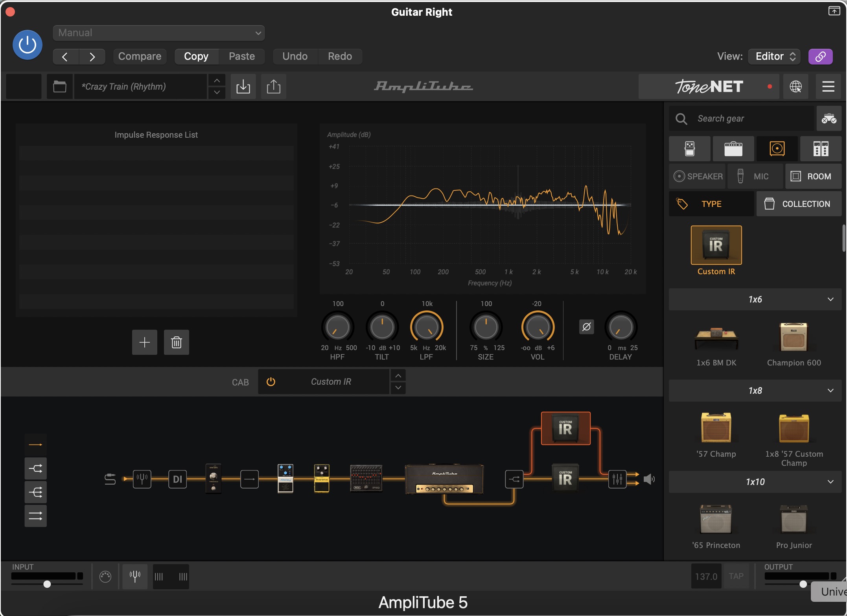The width and height of the screenshot is (847, 616).
Task: Select the Custom IR cabinet thumbnail
Action: tap(716, 245)
